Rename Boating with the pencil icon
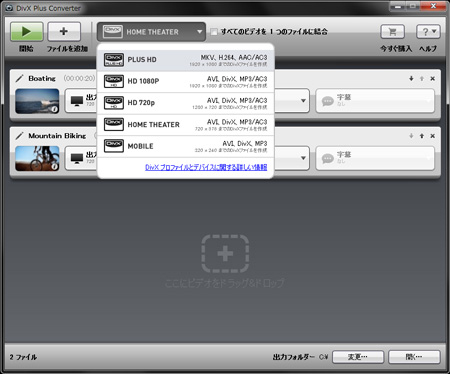This screenshot has width=450, height=374. tap(20, 78)
